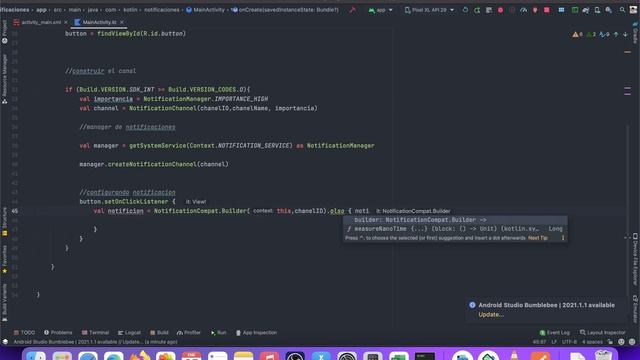This screenshot has height=360, width=640.
Task: Open the AVD Manager icon
Action: pos(597,10)
